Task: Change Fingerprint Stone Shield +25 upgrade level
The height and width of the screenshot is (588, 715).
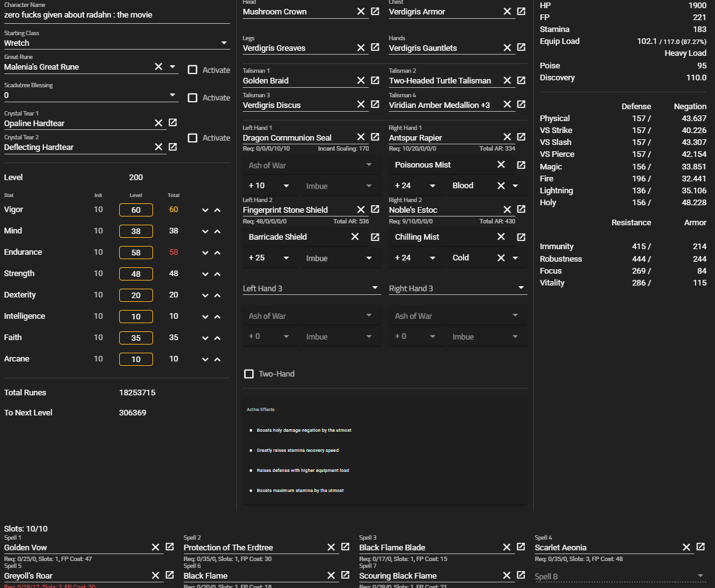Action: click(x=269, y=258)
